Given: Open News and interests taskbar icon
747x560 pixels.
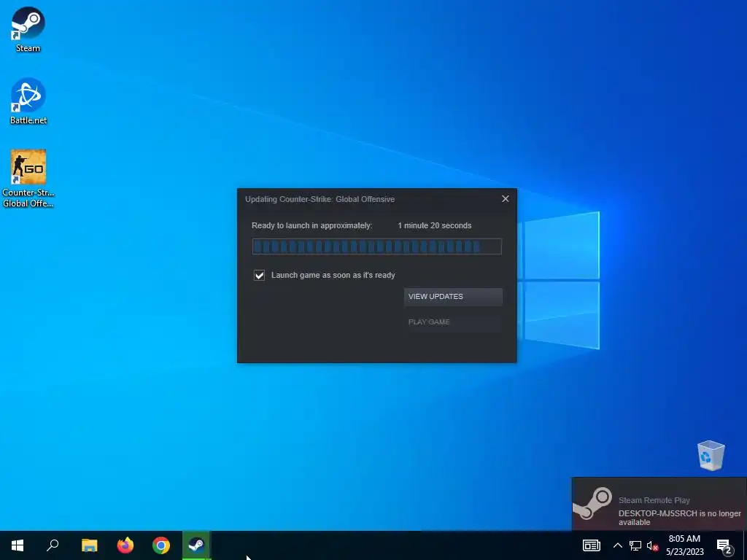Looking at the screenshot, I should (x=591, y=545).
